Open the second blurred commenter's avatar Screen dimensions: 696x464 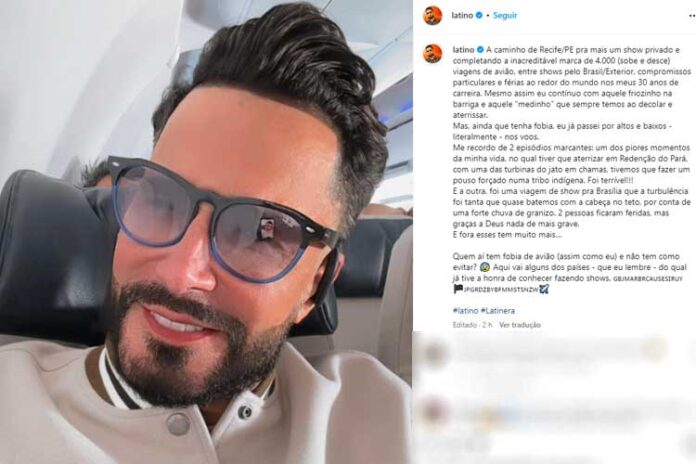click(x=434, y=411)
